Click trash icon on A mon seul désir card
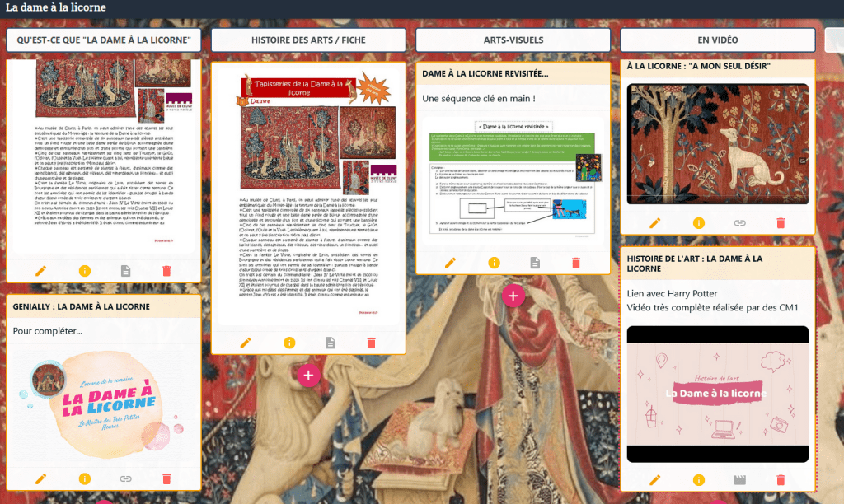Viewport: 844px width, 504px height. point(781,222)
